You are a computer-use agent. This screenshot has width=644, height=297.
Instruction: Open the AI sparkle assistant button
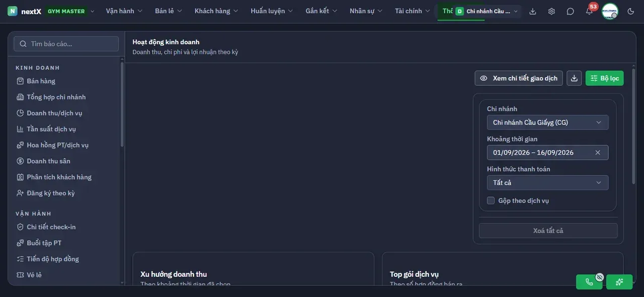pyautogui.click(x=619, y=282)
